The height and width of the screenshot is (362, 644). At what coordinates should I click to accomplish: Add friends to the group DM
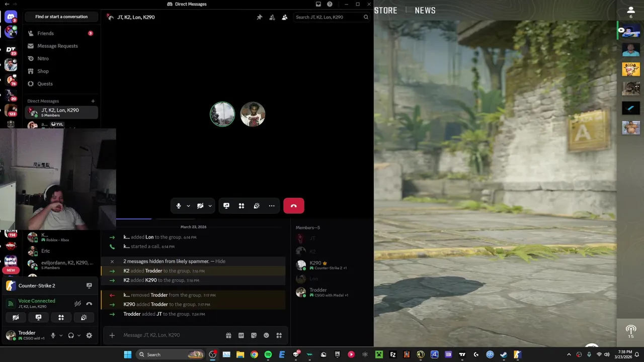[x=272, y=17]
